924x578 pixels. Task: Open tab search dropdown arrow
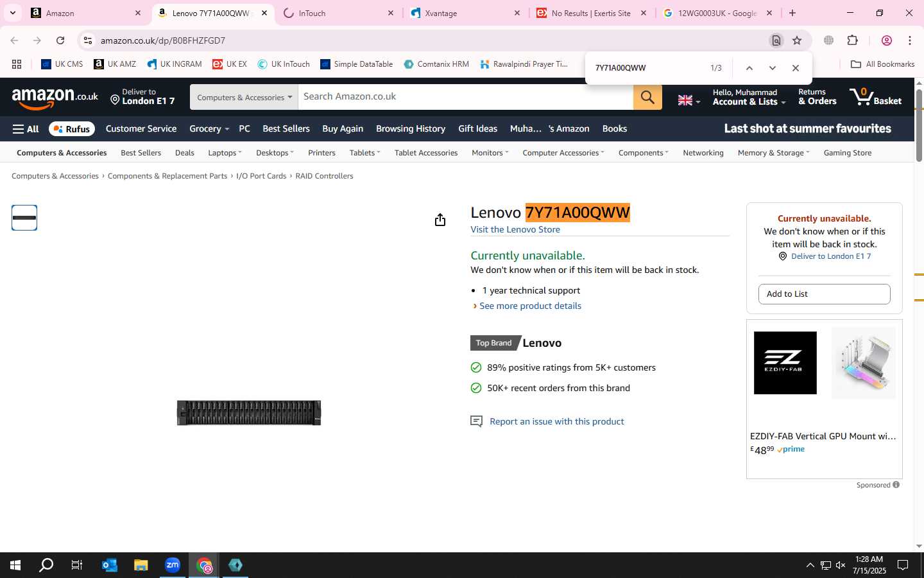click(12, 13)
